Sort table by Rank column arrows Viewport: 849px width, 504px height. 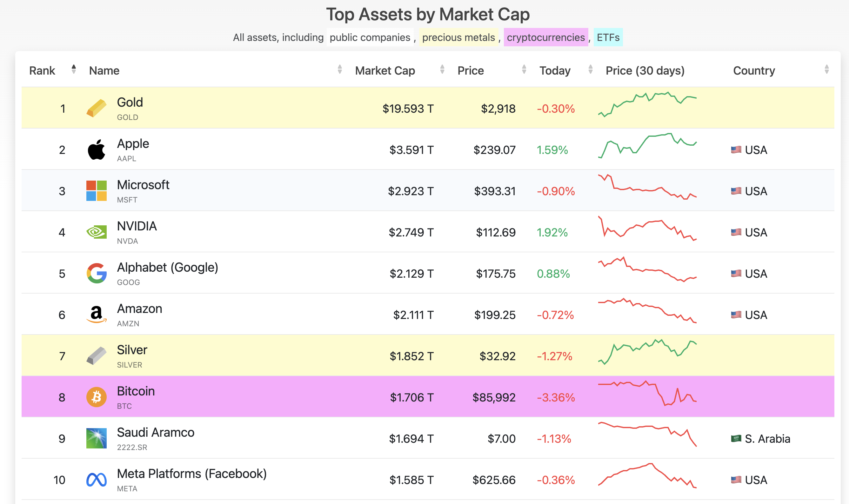click(74, 69)
